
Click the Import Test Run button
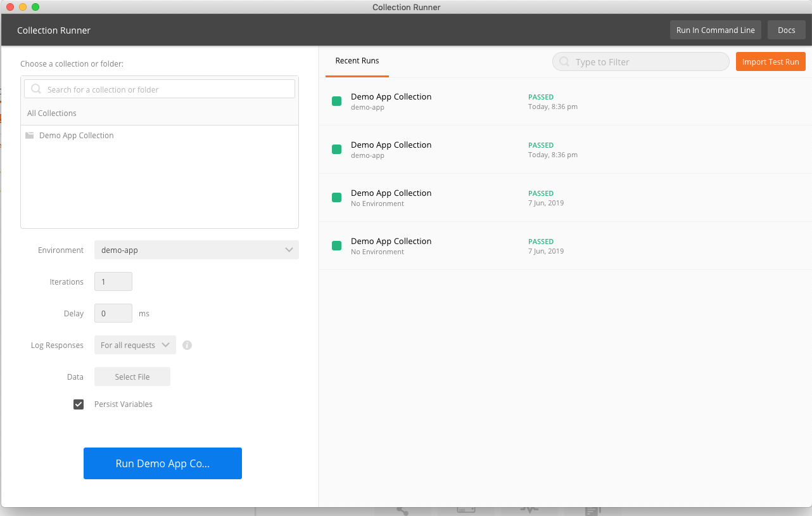770,62
